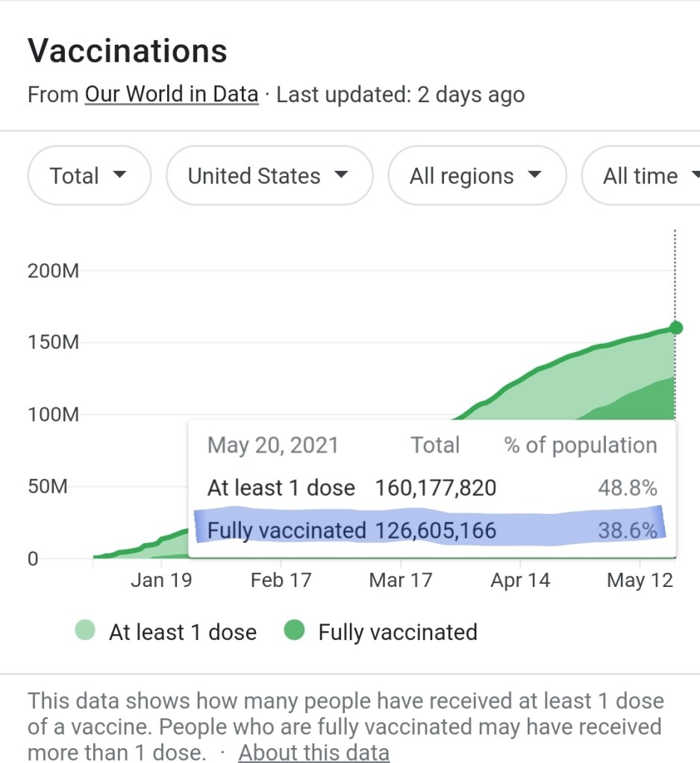Click the Mar 17 date axis label

click(401, 580)
